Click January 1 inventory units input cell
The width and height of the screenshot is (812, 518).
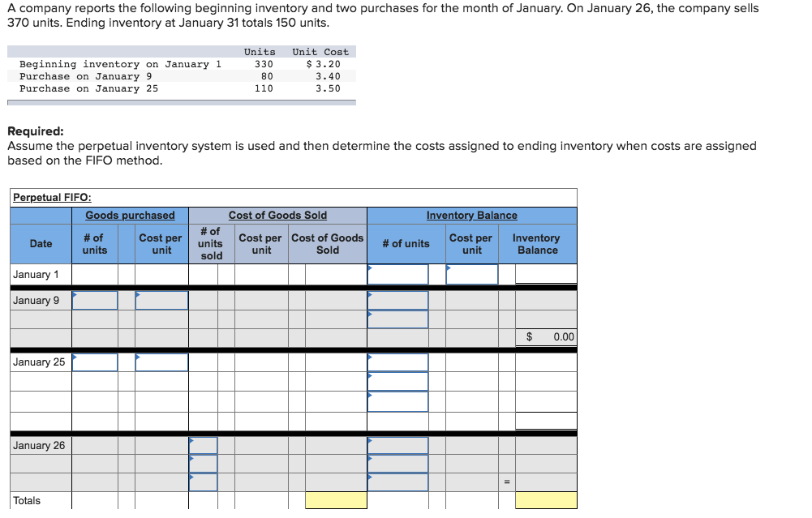point(397,274)
